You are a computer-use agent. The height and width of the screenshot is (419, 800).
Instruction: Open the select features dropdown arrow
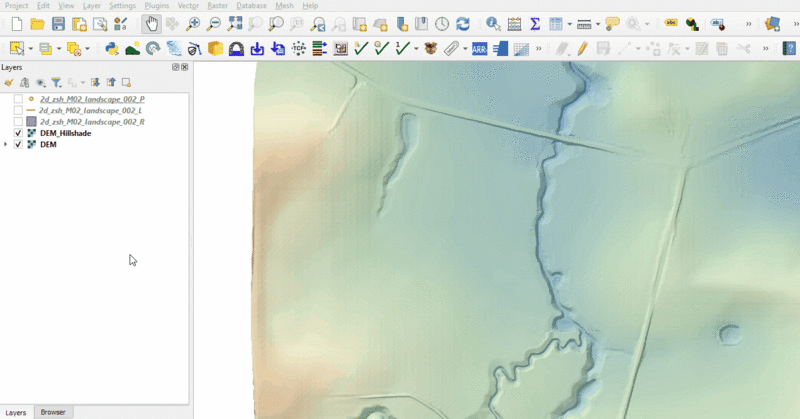[32, 48]
